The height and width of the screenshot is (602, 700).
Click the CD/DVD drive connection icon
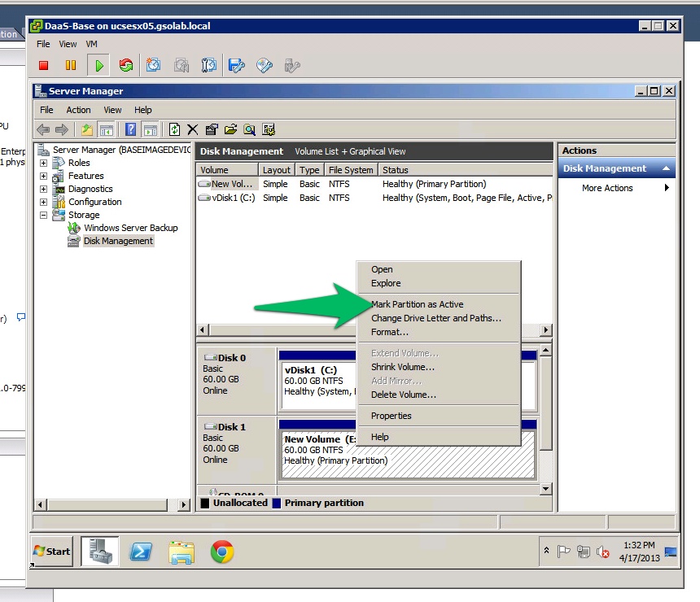(x=265, y=66)
